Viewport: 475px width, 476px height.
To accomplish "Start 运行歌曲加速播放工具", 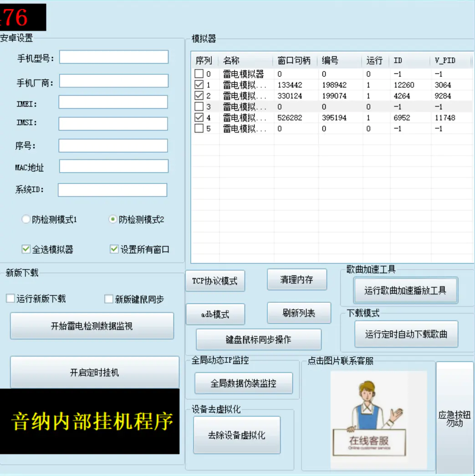I will click(405, 290).
